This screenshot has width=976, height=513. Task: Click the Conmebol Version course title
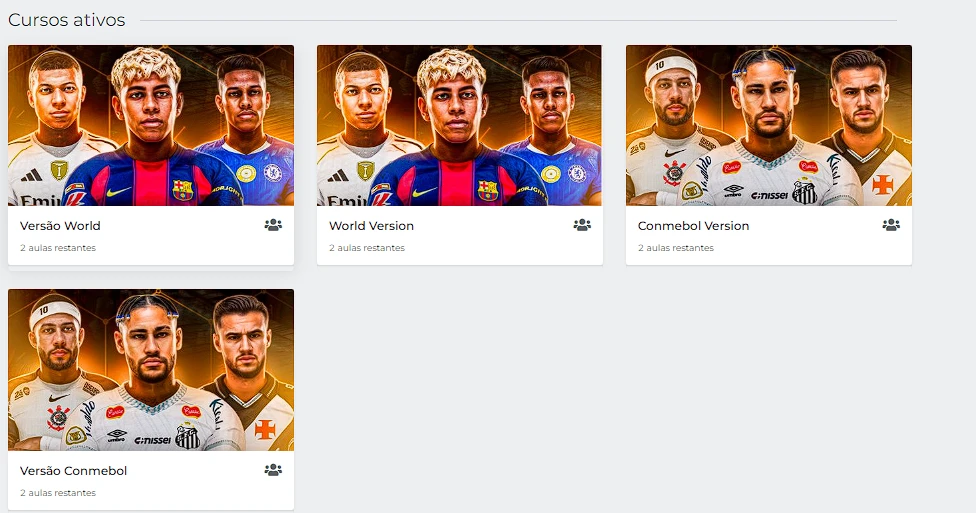693,226
